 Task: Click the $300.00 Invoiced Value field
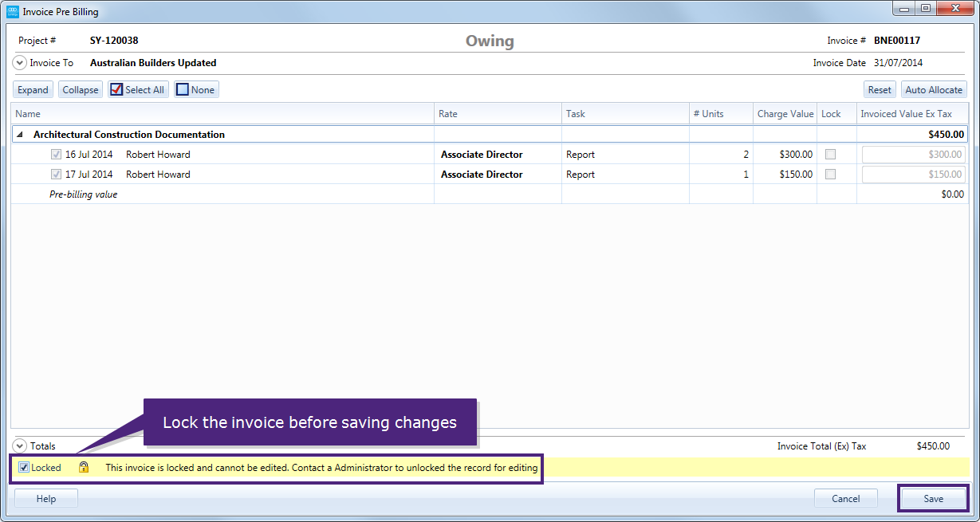[914, 155]
